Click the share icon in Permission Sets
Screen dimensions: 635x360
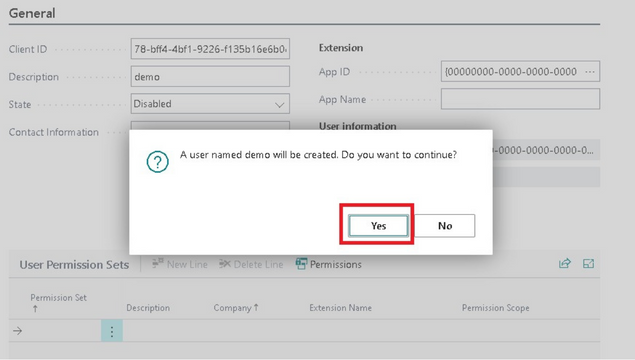pos(565,264)
